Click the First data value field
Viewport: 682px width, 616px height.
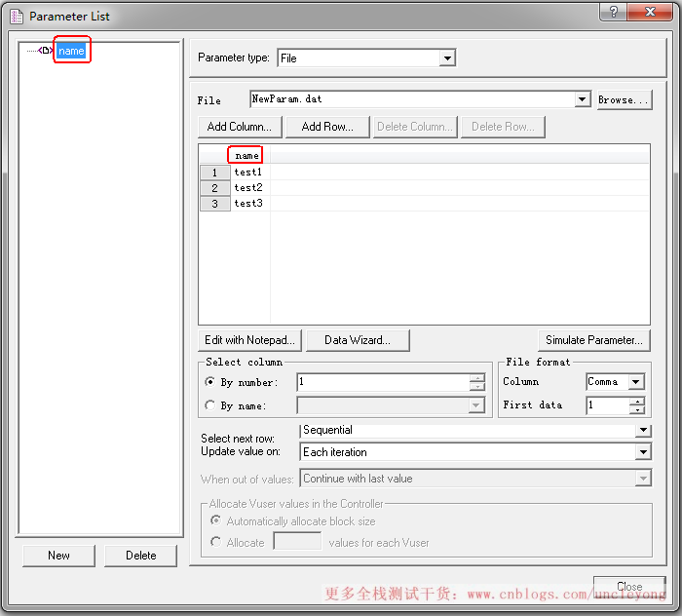[608, 405]
